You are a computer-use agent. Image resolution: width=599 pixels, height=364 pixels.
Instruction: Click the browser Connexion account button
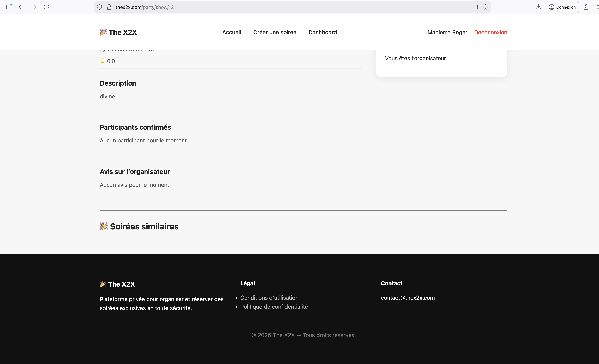pyautogui.click(x=562, y=7)
